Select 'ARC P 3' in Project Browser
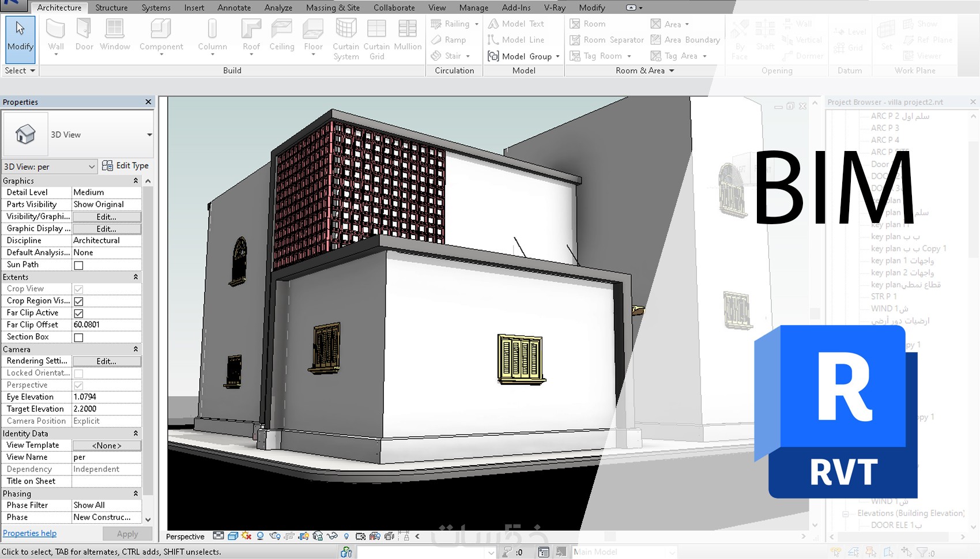This screenshot has width=980, height=559. point(884,128)
